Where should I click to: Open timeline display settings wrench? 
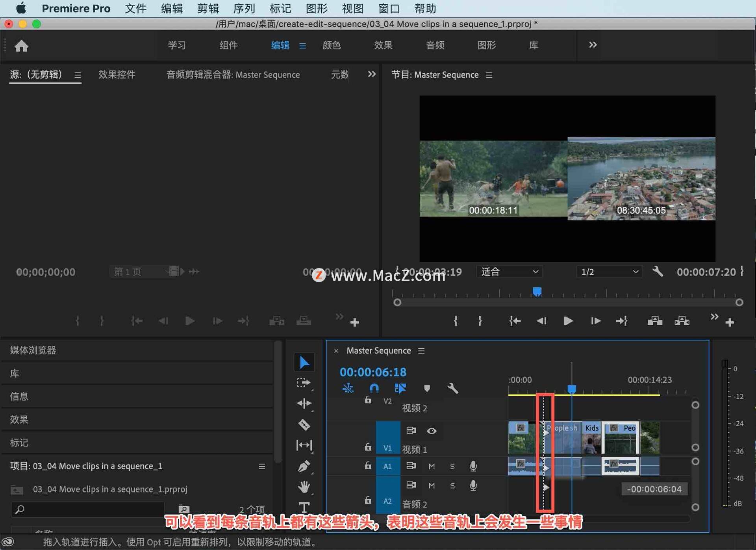453,389
